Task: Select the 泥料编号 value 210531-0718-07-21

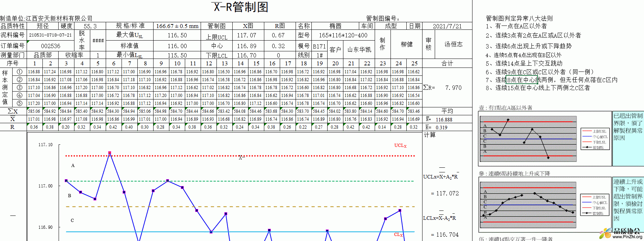Action: [50, 35]
